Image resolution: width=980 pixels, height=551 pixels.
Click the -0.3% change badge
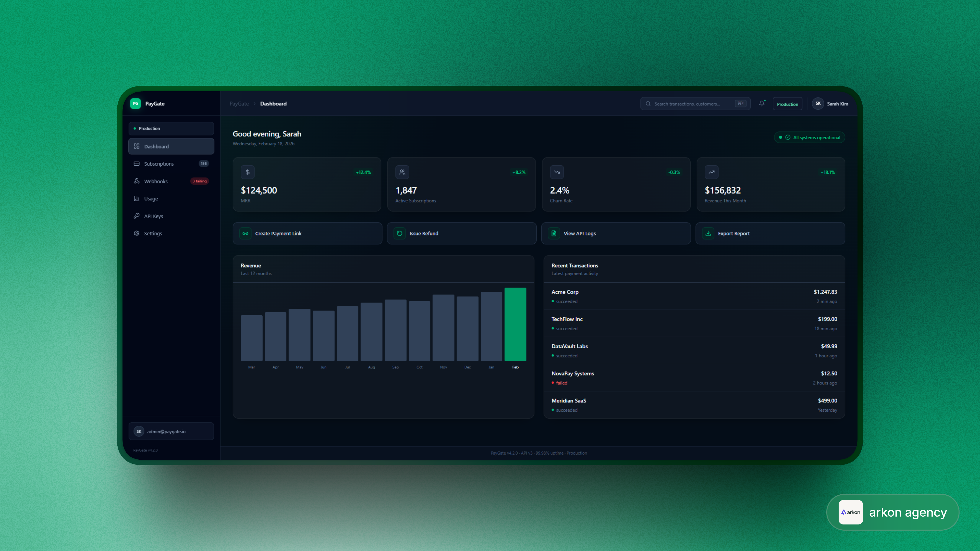(674, 172)
